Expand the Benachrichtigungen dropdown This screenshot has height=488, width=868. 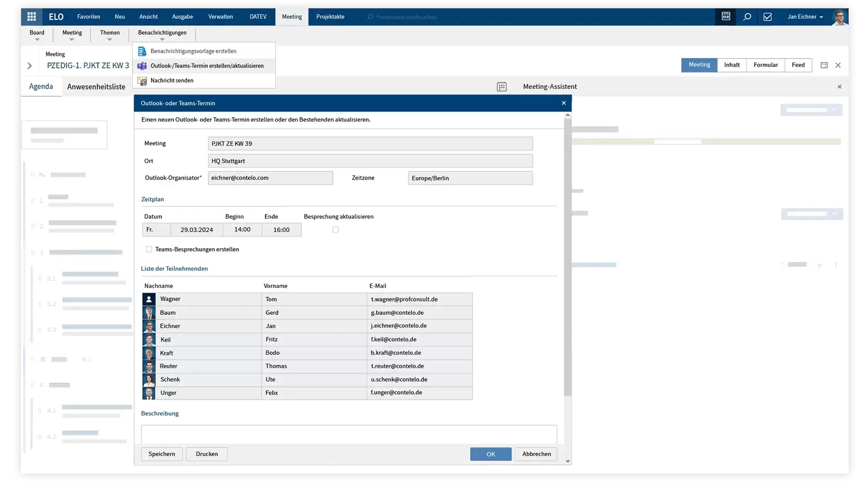pos(162,35)
